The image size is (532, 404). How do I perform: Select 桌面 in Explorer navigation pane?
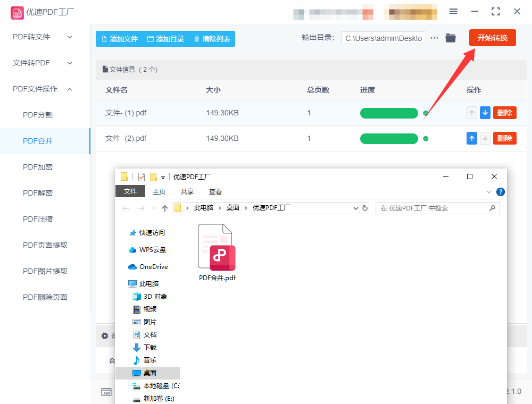[x=147, y=373]
